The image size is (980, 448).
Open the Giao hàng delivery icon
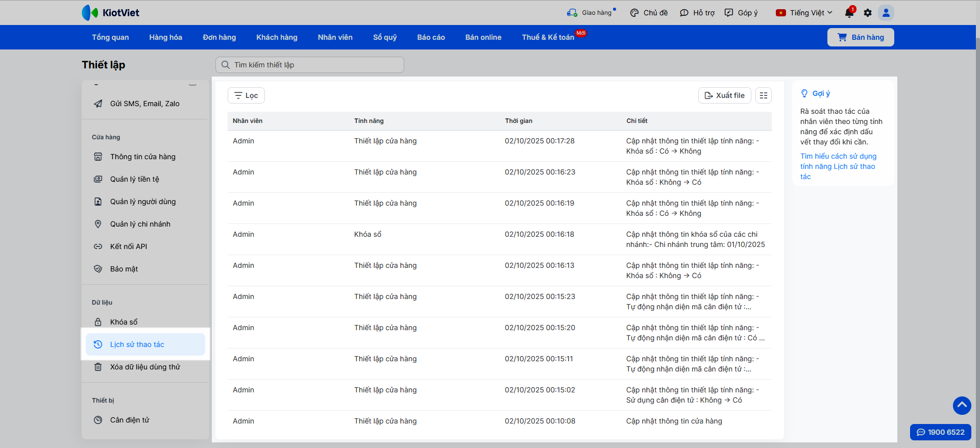(572, 13)
